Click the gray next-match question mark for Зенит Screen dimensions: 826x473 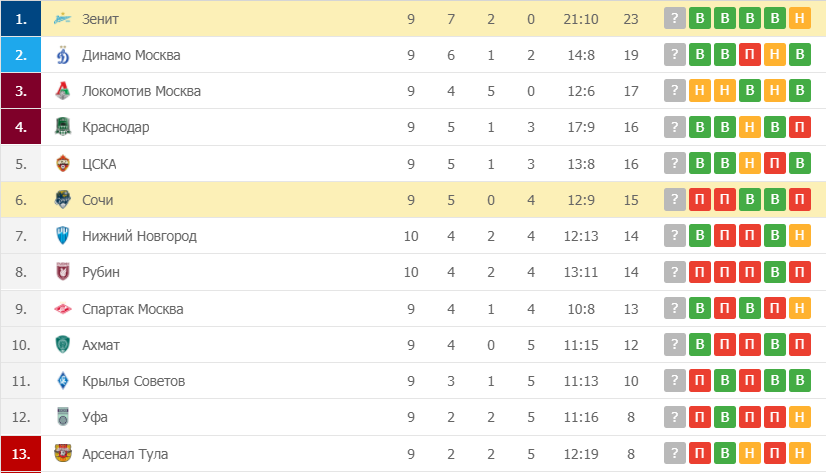click(x=674, y=18)
